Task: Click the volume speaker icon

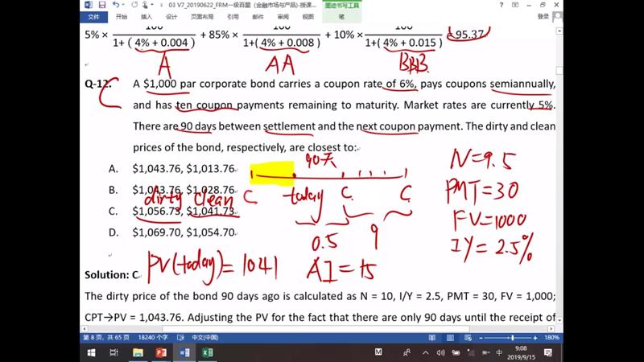Action: 440,352
